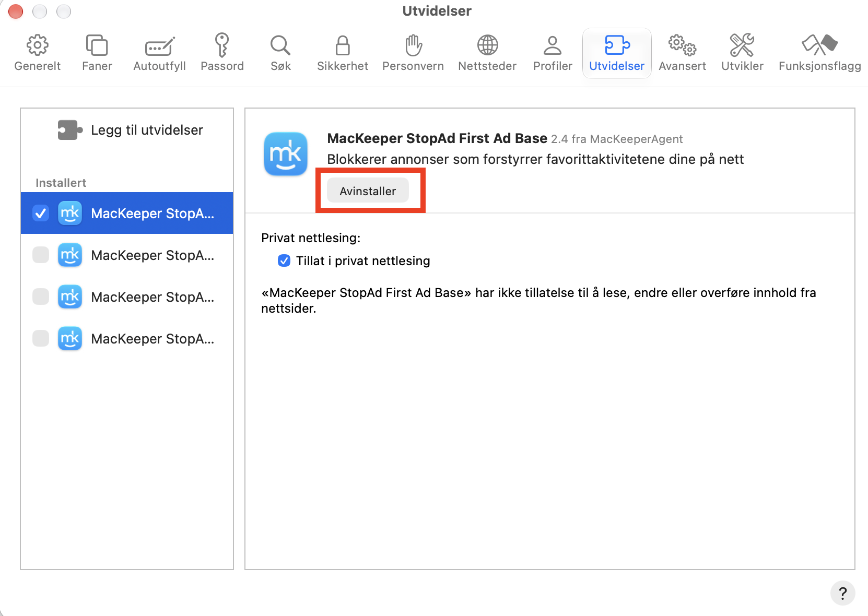This screenshot has height=616, width=868.
Task: Click the Installert section header
Action: (x=61, y=183)
